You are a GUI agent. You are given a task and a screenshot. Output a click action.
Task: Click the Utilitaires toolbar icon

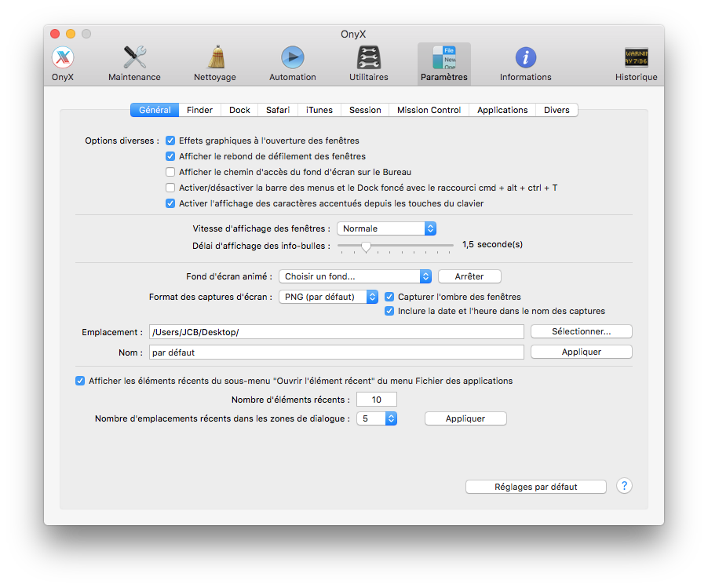tap(368, 63)
